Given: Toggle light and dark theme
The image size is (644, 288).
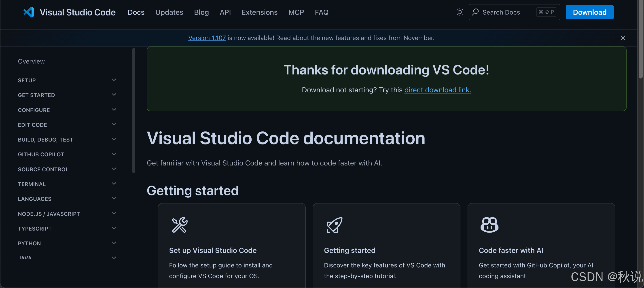Looking at the screenshot, I should click(460, 12).
